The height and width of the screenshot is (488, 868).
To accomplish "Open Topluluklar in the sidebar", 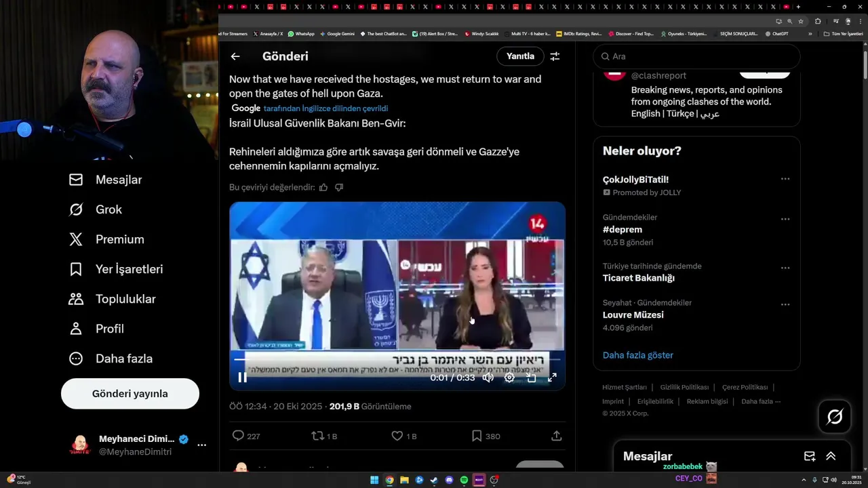I will [112, 299].
